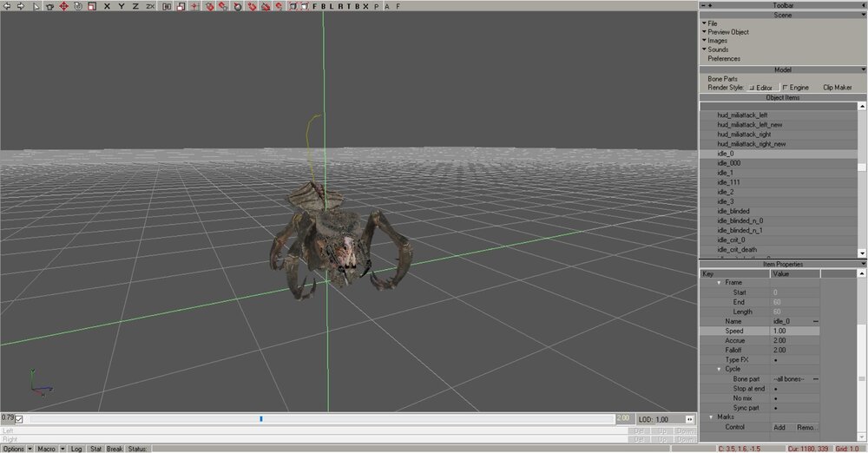The height and width of the screenshot is (453, 868).
Task: Select idle_blinded animation in Object Items
Action: click(733, 211)
